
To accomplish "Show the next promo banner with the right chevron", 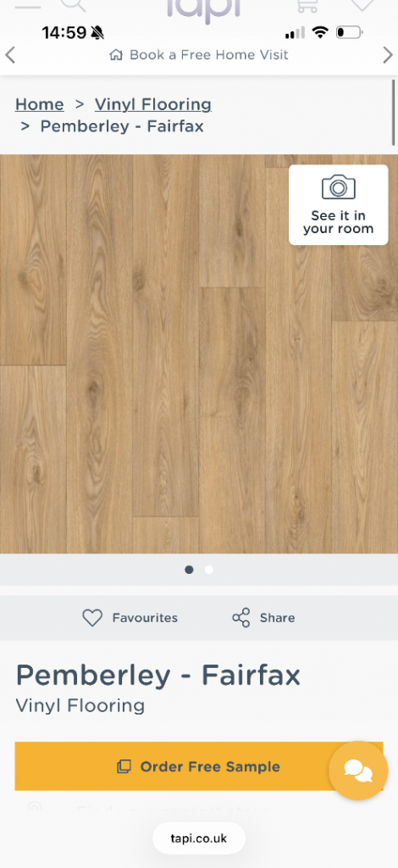I will pos(388,55).
